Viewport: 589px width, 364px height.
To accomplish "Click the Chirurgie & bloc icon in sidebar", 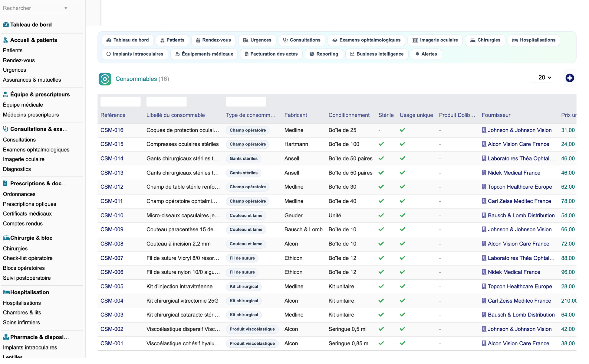I will [6, 238].
